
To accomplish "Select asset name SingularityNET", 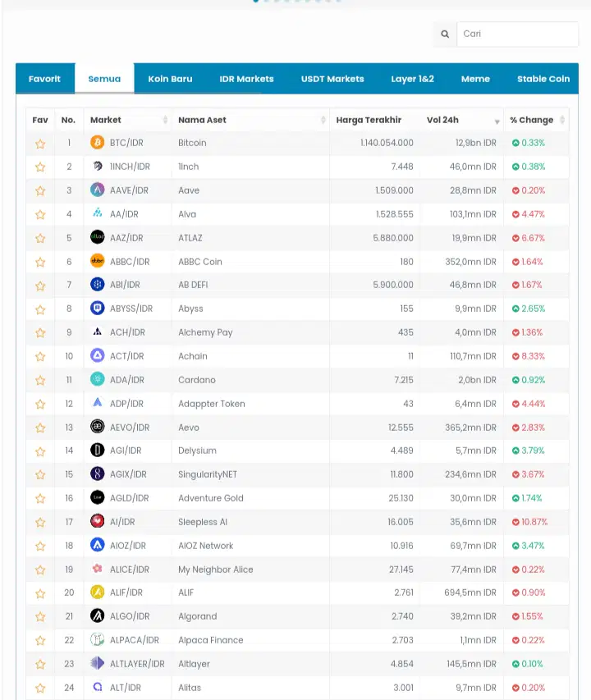I will (208, 474).
